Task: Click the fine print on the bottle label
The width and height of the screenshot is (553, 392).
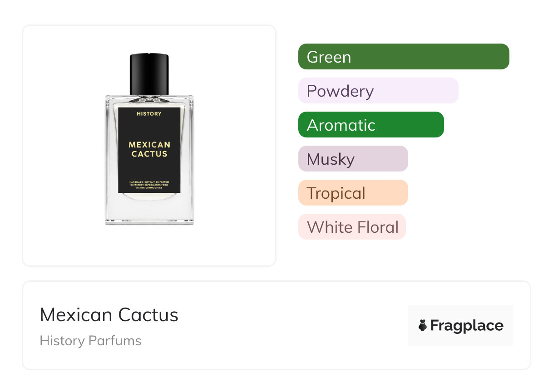Action: (x=149, y=185)
